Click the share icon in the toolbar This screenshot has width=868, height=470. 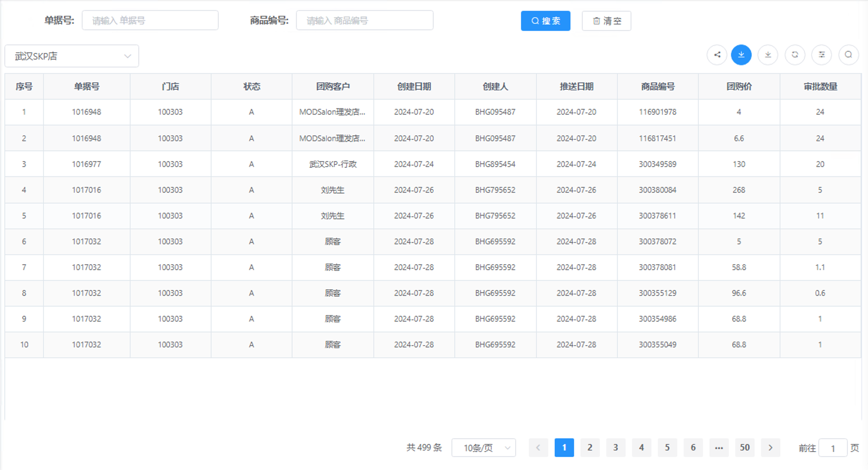(x=716, y=55)
